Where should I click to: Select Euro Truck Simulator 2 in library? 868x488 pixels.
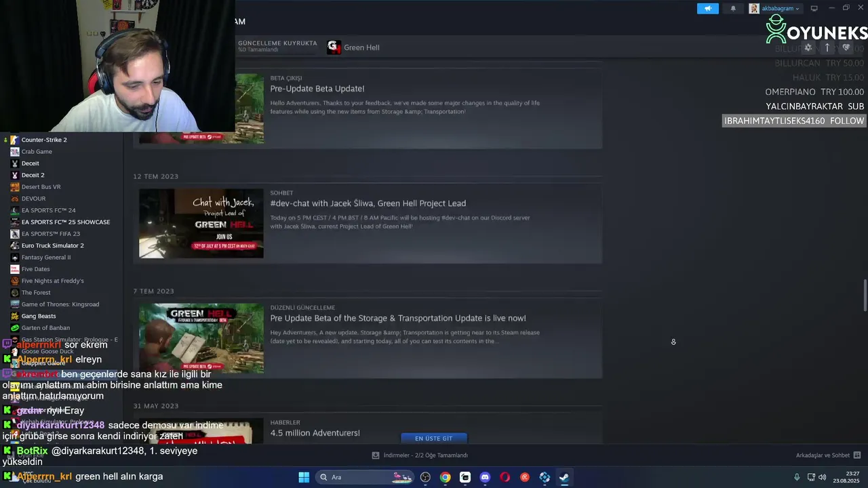tap(52, 245)
